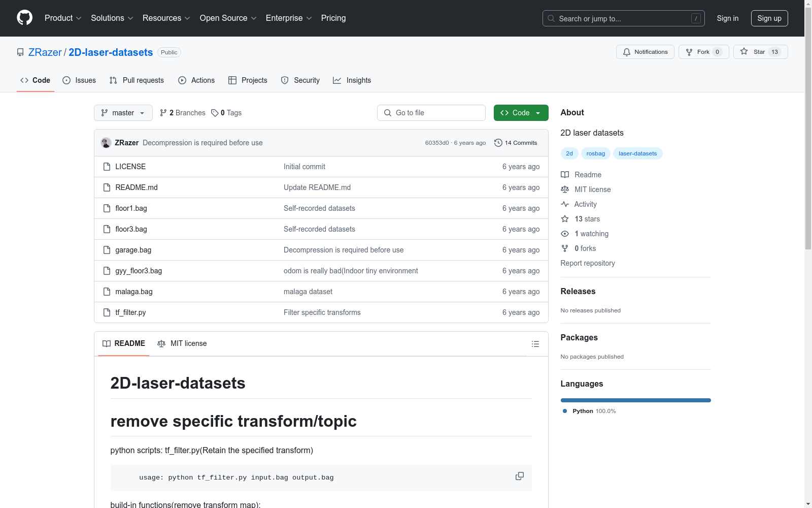This screenshot has height=508, width=812.
Task: Click the file icon next to tf_filter.py
Action: (x=107, y=312)
